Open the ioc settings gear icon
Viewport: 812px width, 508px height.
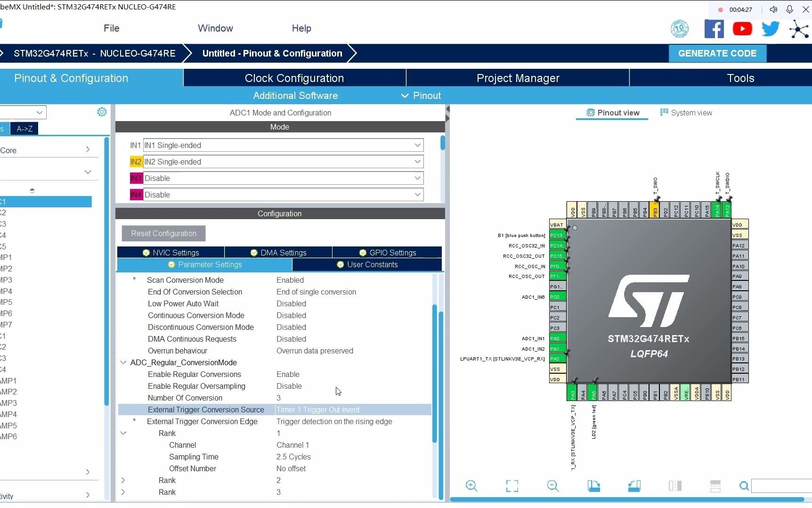pyautogui.click(x=101, y=112)
